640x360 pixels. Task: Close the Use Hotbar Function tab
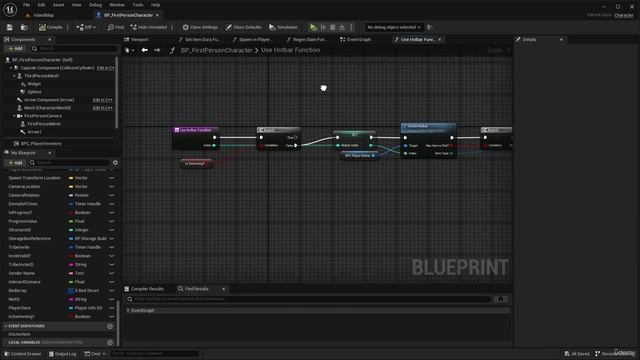440,40
